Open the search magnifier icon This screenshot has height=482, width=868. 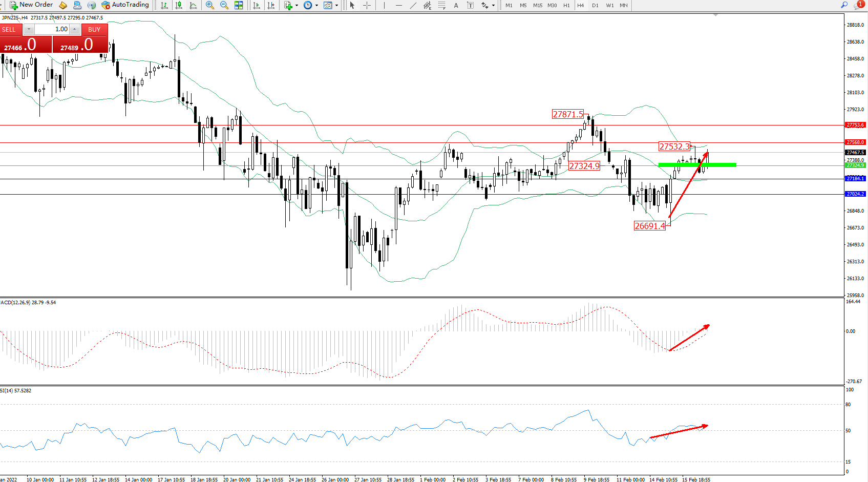(x=844, y=5)
